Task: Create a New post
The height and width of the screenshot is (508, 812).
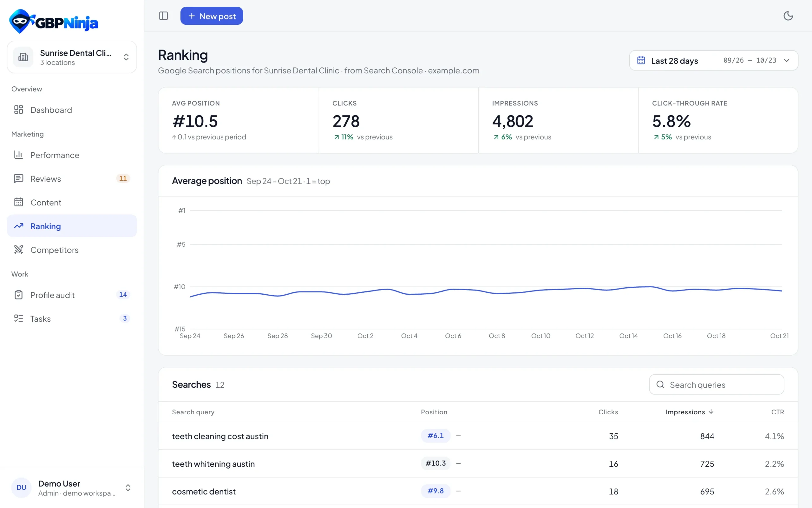Action: tap(211, 16)
